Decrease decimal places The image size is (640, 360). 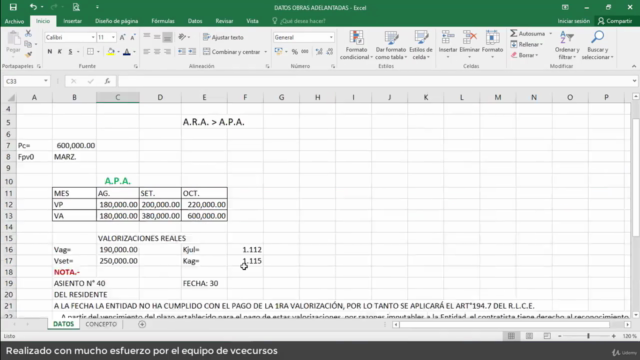(x=330, y=51)
